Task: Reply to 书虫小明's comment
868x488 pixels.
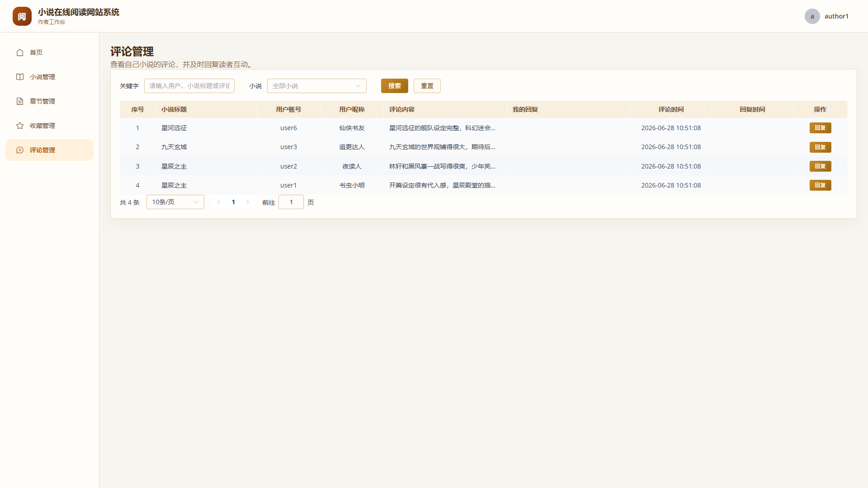Action: point(820,185)
